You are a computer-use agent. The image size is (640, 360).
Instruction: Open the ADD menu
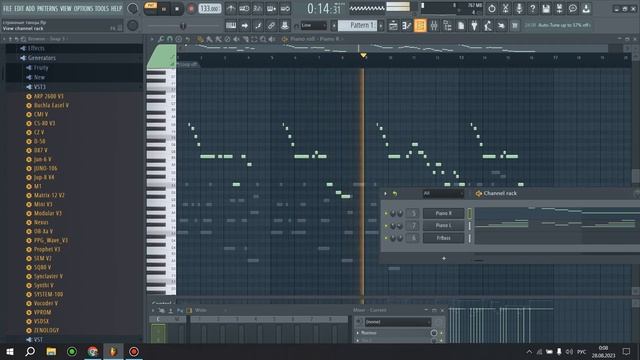pos(31,8)
